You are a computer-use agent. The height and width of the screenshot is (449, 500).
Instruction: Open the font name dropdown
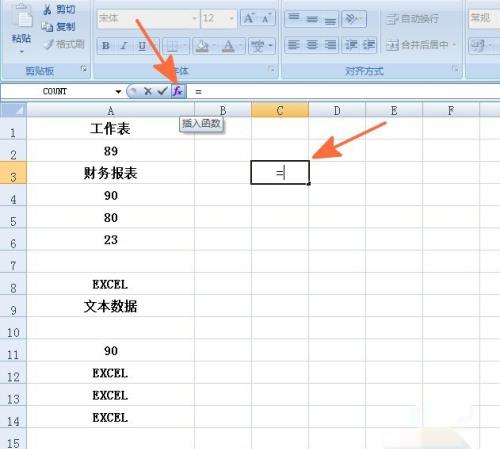(195, 18)
